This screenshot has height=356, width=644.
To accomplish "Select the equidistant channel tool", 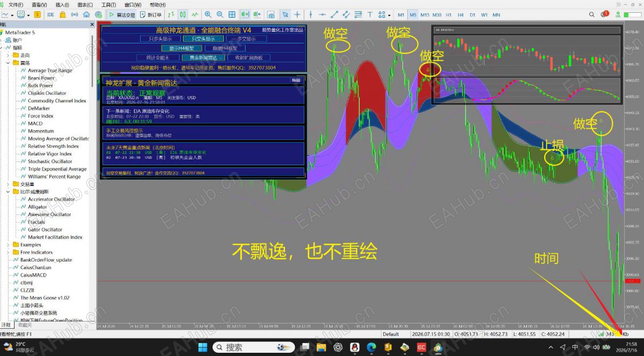I will pos(346,14).
